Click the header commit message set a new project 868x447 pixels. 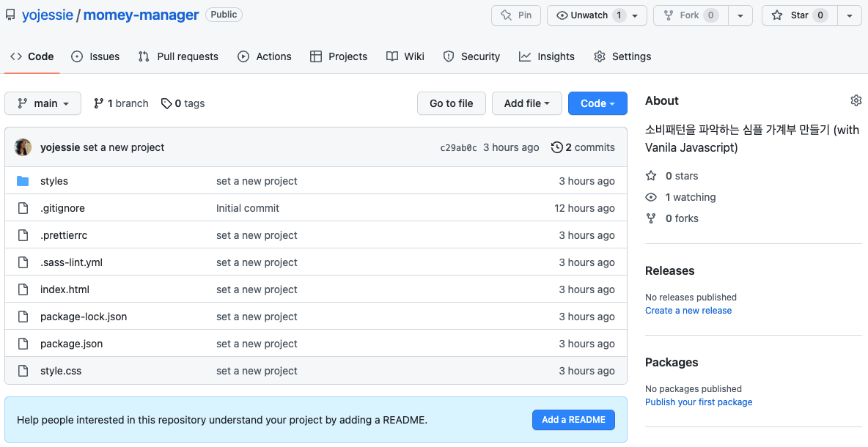tap(123, 147)
